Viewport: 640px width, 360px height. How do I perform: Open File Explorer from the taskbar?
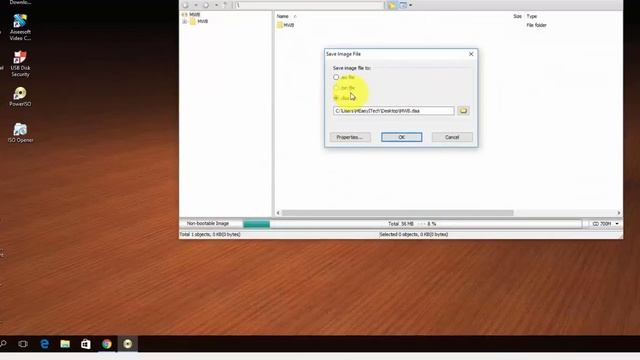(65, 344)
